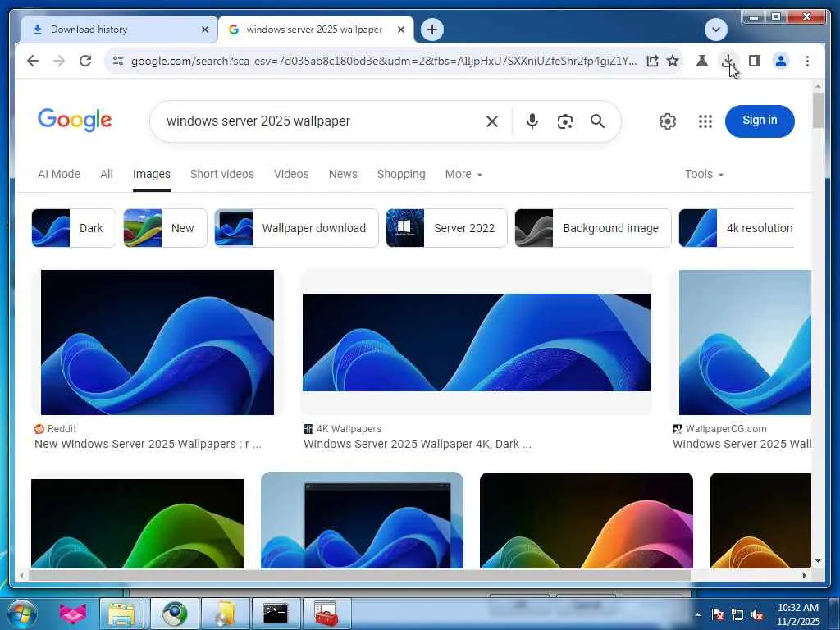The height and width of the screenshot is (630, 840).
Task: Switch to the Download history tab
Action: coord(119,30)
